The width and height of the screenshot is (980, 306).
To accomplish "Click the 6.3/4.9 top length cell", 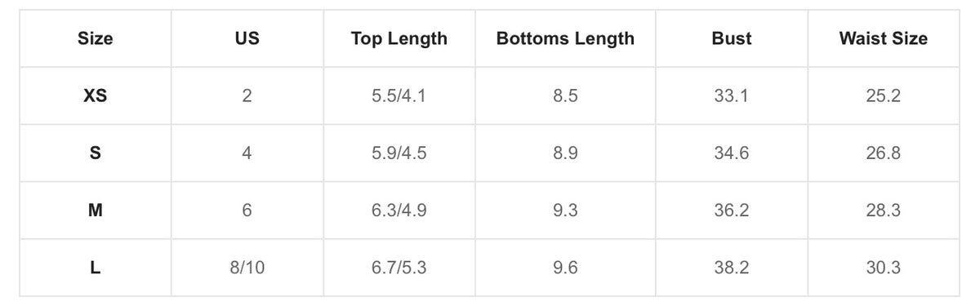I will coord(399,211).
